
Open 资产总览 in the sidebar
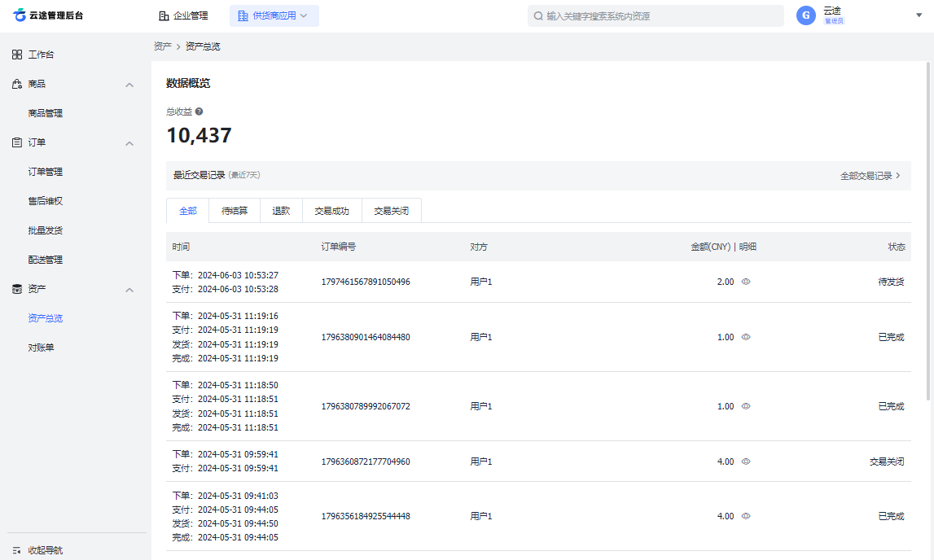coord(46,318)
